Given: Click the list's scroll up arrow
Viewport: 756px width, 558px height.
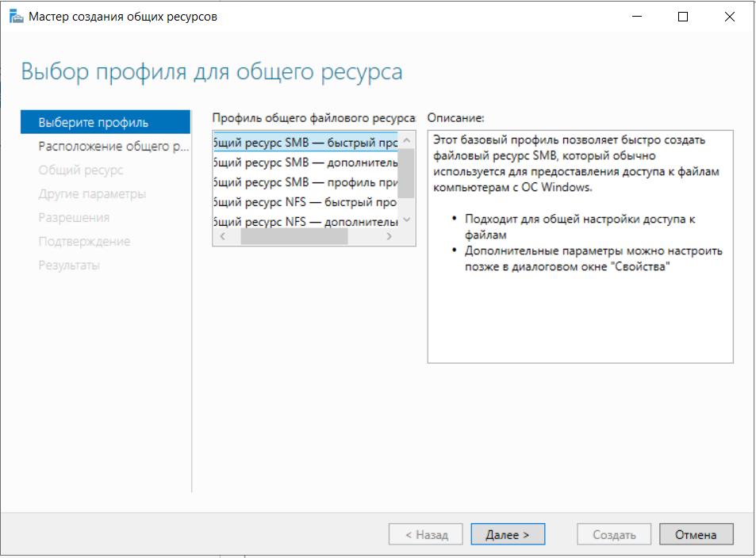Looking at the screenshot, I should [406, 140].
